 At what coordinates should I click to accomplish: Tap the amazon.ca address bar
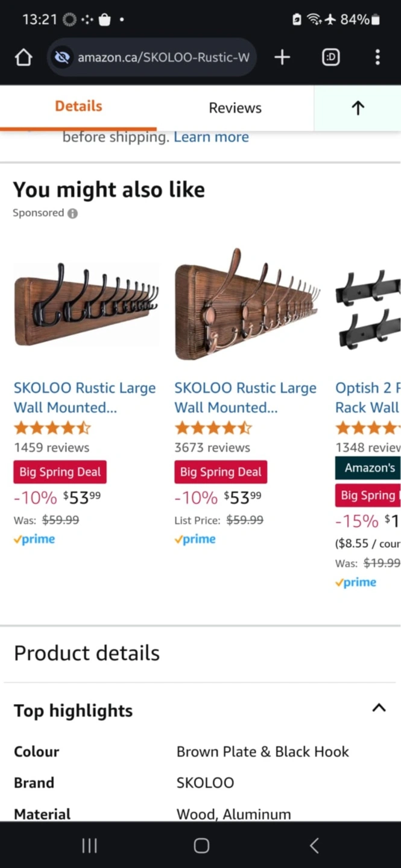[163, 57]
